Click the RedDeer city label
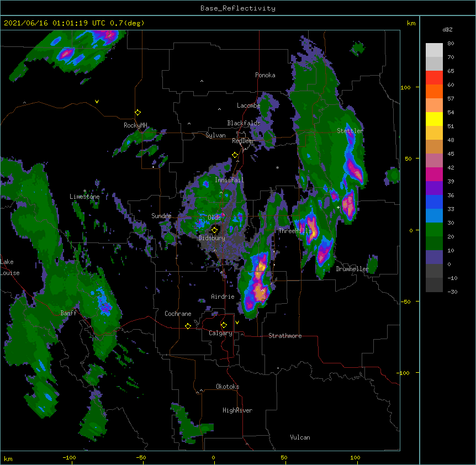The height and width of the screenshot is (465, 476). (243, 141)
